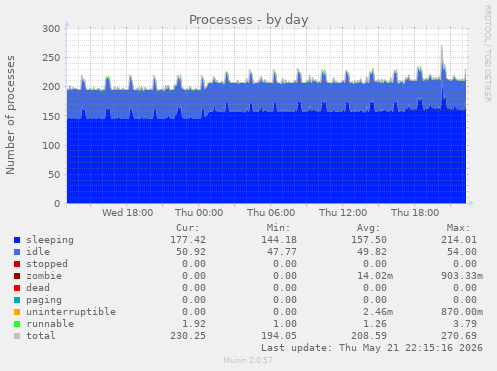Click the dead legend color swatch
Image resolution: width=497 pixels, height=371 pixels.
pos(17,288)
